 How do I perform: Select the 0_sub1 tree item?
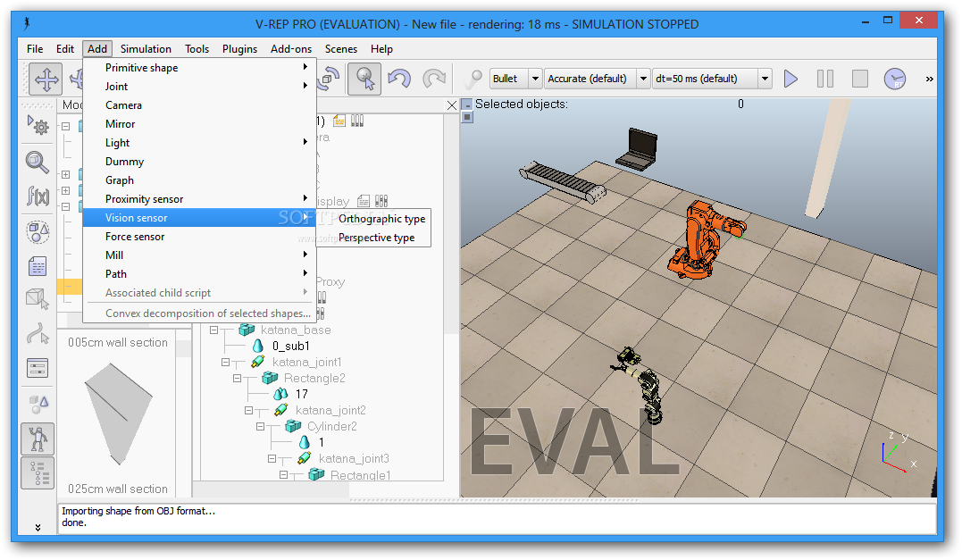point(291,346)
